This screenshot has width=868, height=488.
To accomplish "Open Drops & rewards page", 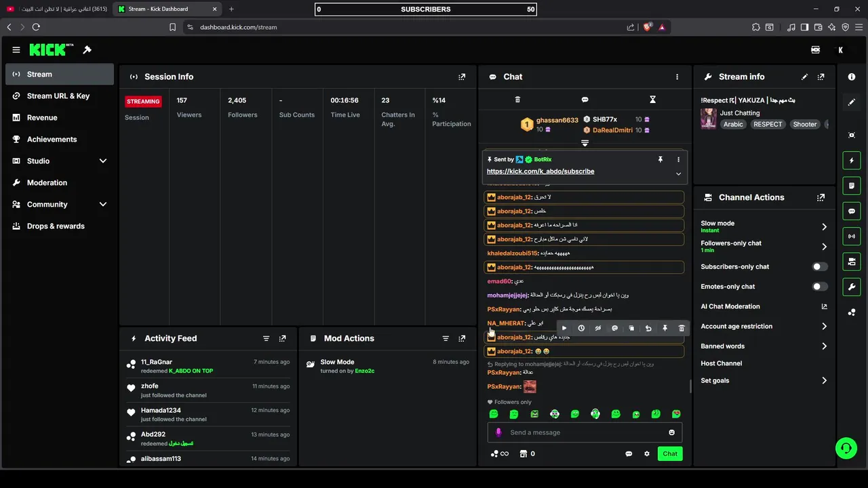I will tap(60, 226).
